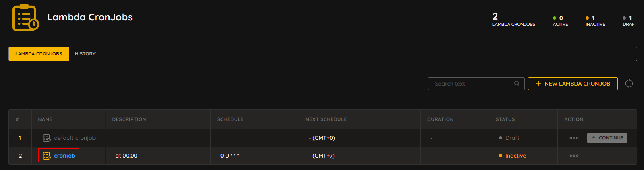
Task: Click the refresh list icon
Action: (x=629, y=84)
